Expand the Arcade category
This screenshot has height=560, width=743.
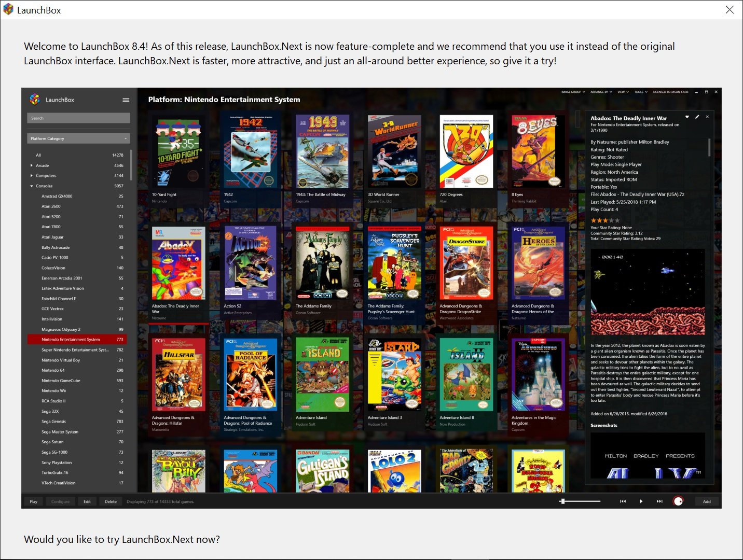(32, 165)
